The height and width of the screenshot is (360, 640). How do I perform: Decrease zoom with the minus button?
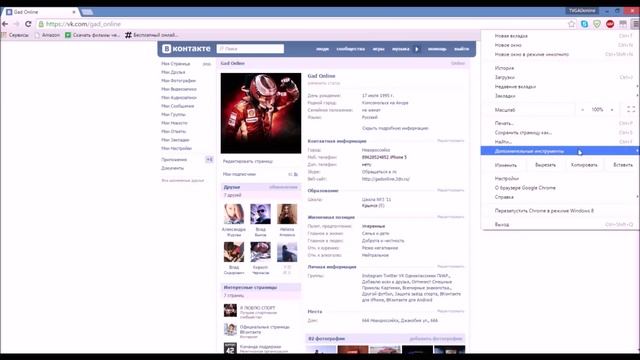pyautogui.click(x=582, y=110)
